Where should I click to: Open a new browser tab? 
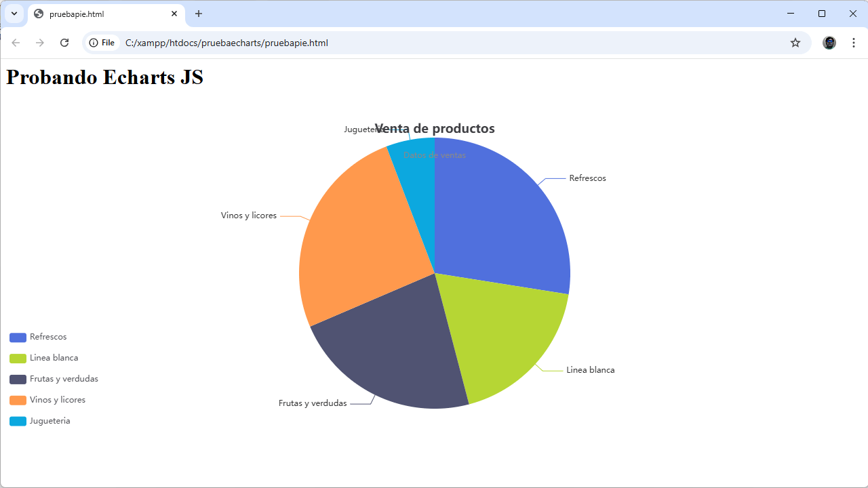point(199,14)
